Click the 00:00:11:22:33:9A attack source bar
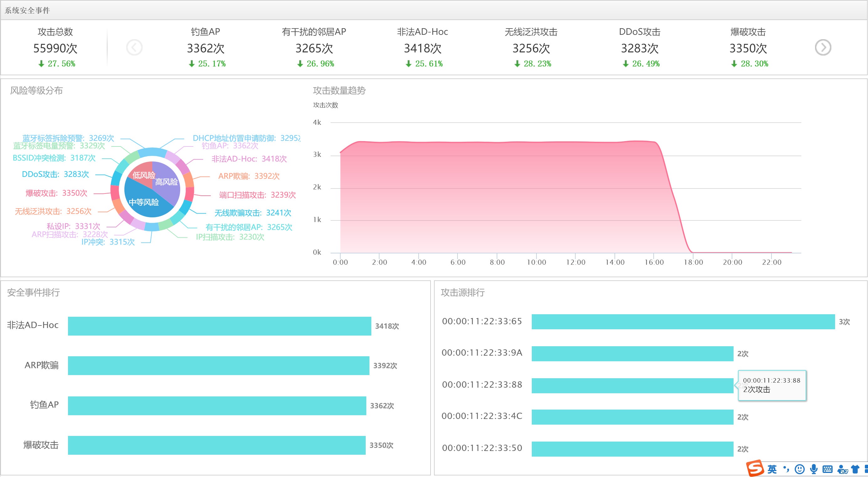 [x=632, y=353]
